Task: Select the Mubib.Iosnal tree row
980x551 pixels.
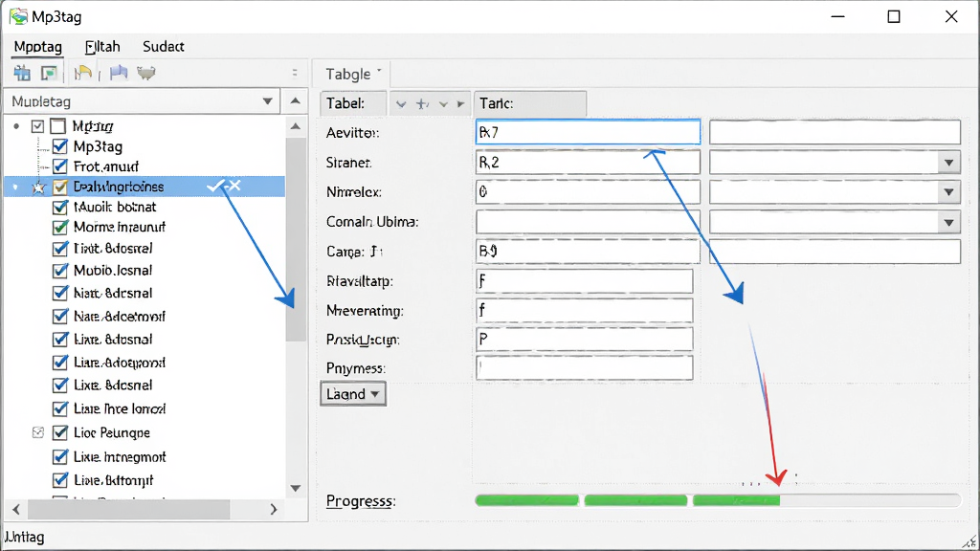Action: 145,271
